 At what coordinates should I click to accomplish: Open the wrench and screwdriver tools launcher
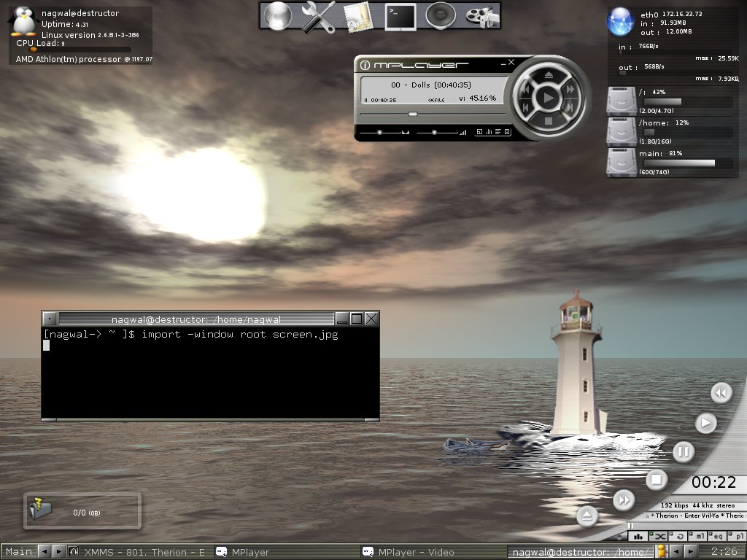coord(318,17)
